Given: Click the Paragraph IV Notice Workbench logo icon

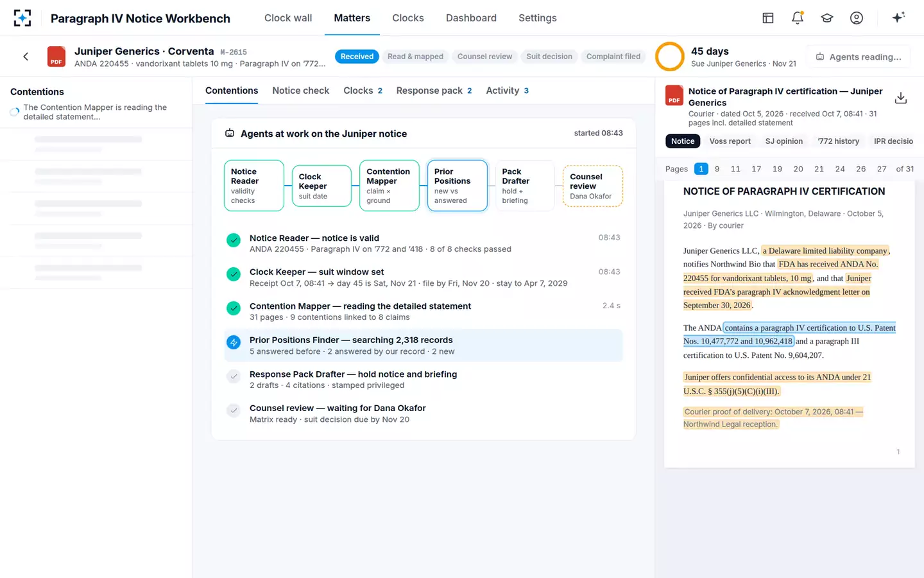Looking at the screenshot, I should point(22,18).
